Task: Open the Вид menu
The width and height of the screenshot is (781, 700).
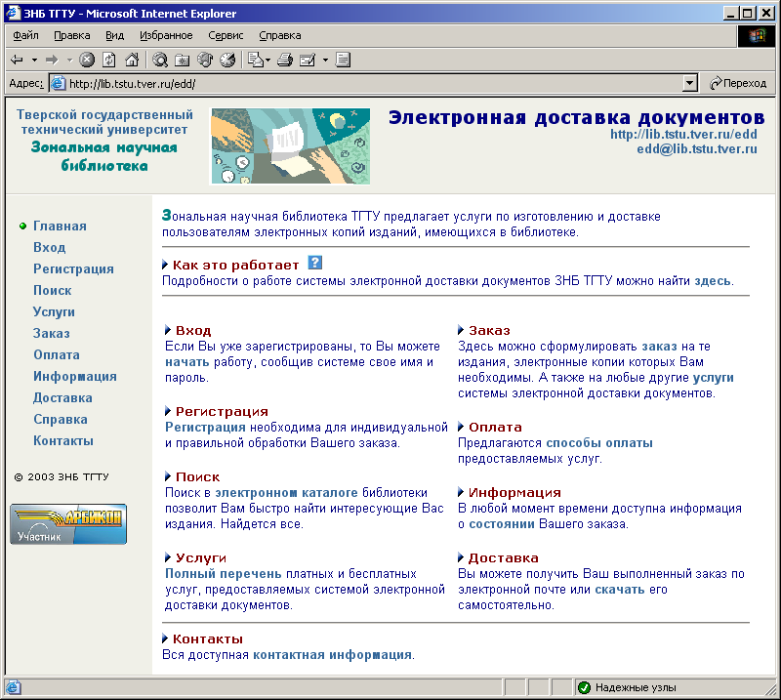Action: pyautogui.click(x=114, y=35)
